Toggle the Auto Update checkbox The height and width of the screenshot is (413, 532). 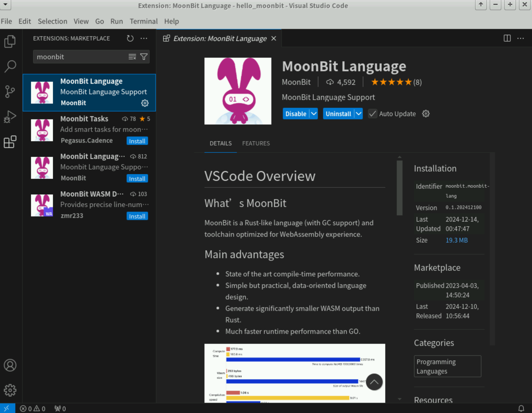[x=372, y=114]
